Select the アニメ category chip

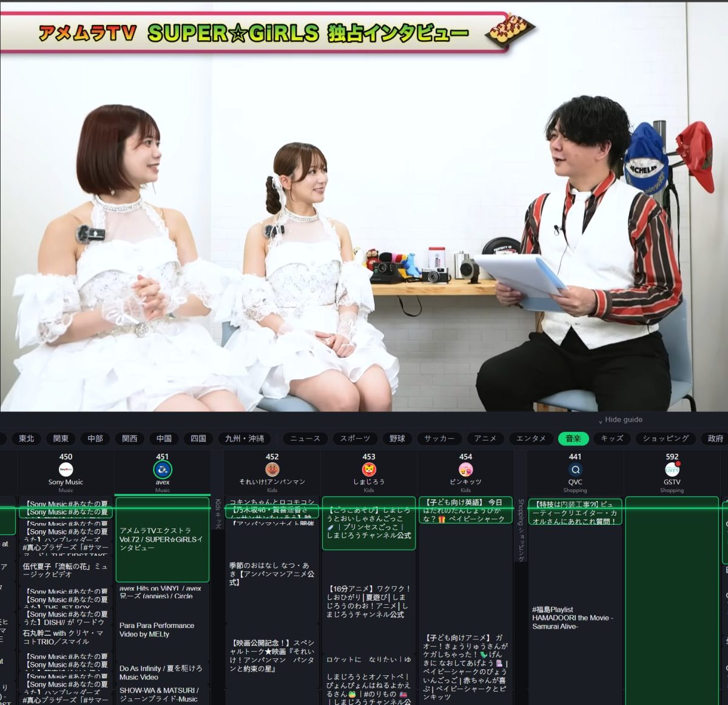tap(485, 438)
